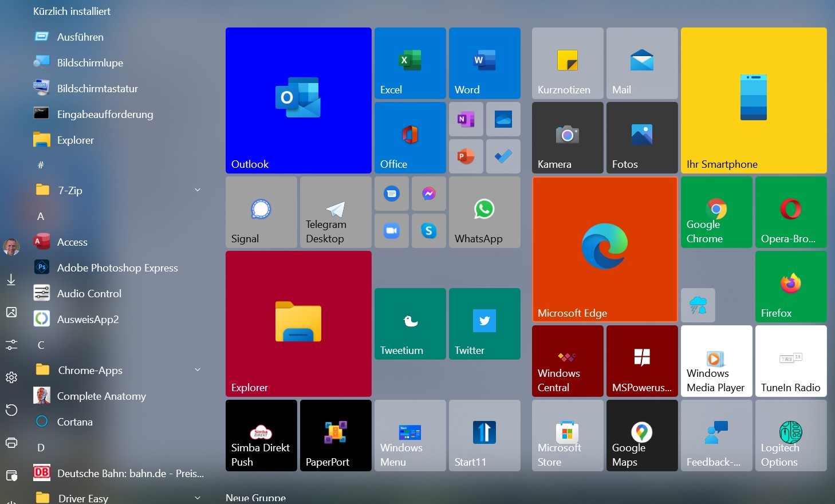Launch the small OneNote tile
Screen dimensions: 835x504
click(466, 119)
